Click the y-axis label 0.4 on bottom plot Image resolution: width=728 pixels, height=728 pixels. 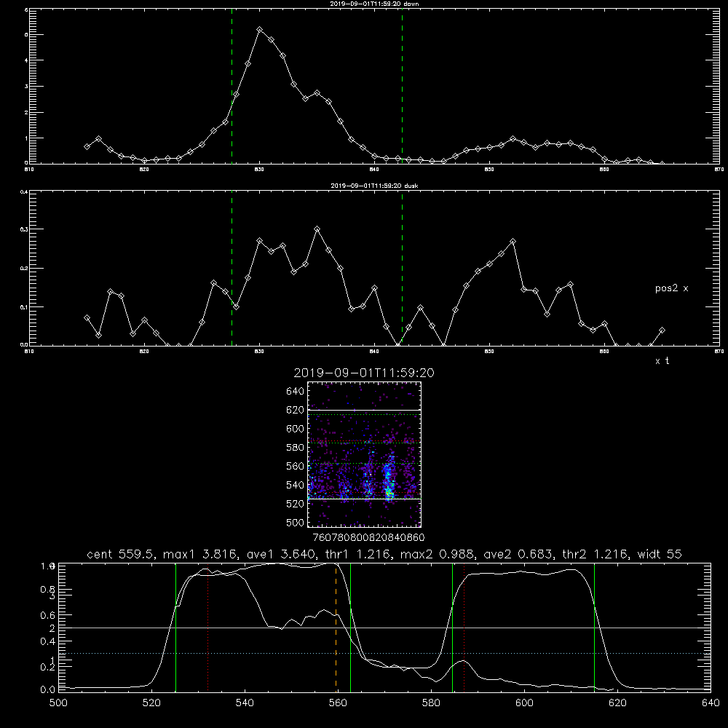[x=48, y=641]
